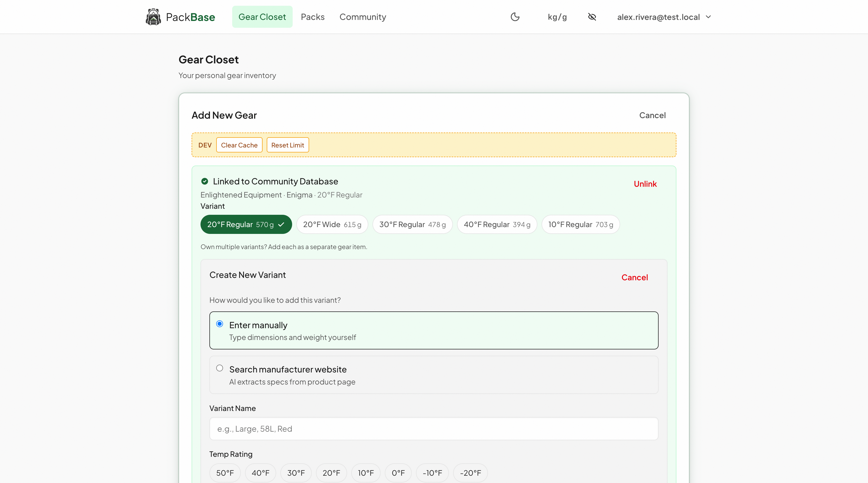Image resolution: width=868 pixels, height=483 pixels.
Task: Click the 'Variant Name' label
Action: point(232,408)
